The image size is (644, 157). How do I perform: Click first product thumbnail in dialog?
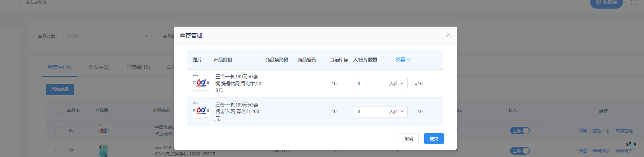[x=201, y=83]
